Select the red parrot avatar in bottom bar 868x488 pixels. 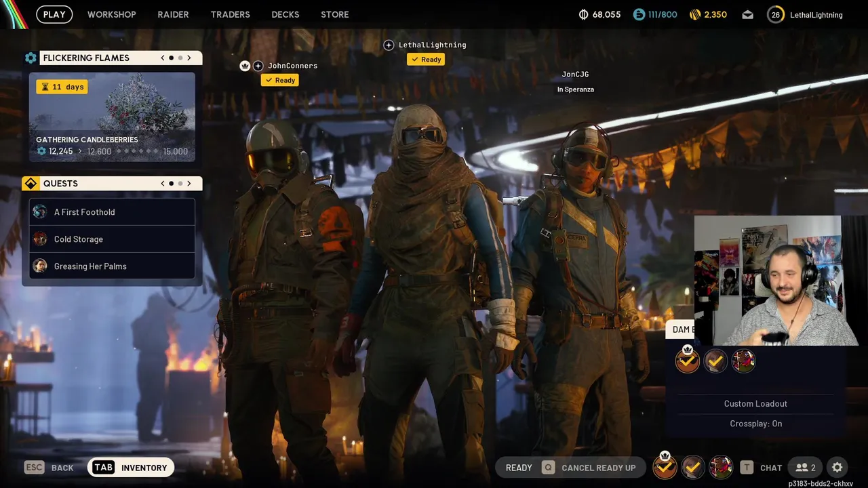(x=721, y=467)
